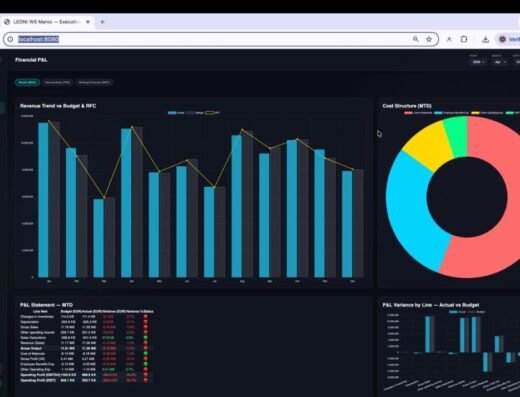The width and height of the screenshot is (520, 397).
Task: Click 'Cost Structure (MTD)' chart title
Action: 407,106
